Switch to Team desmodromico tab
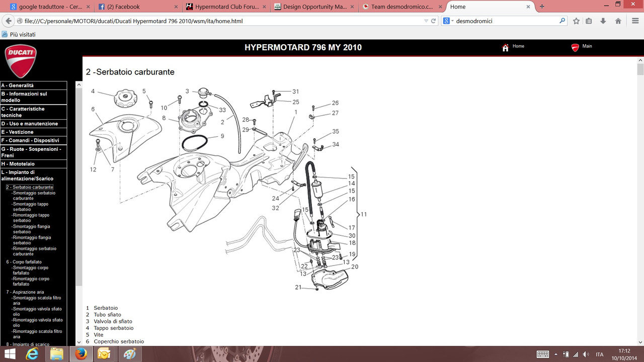Image resolution: width=644 pixels, height=362 pixels. (403, 7)
